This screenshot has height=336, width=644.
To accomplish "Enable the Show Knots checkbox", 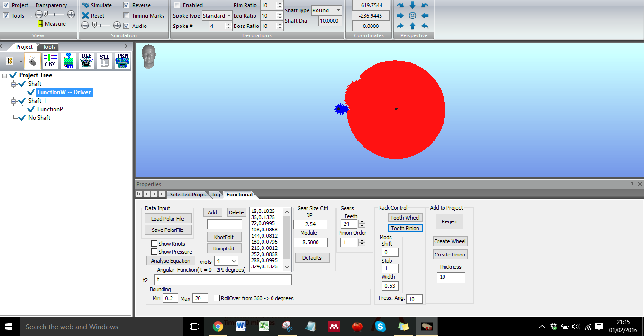I will coord(154,244).
